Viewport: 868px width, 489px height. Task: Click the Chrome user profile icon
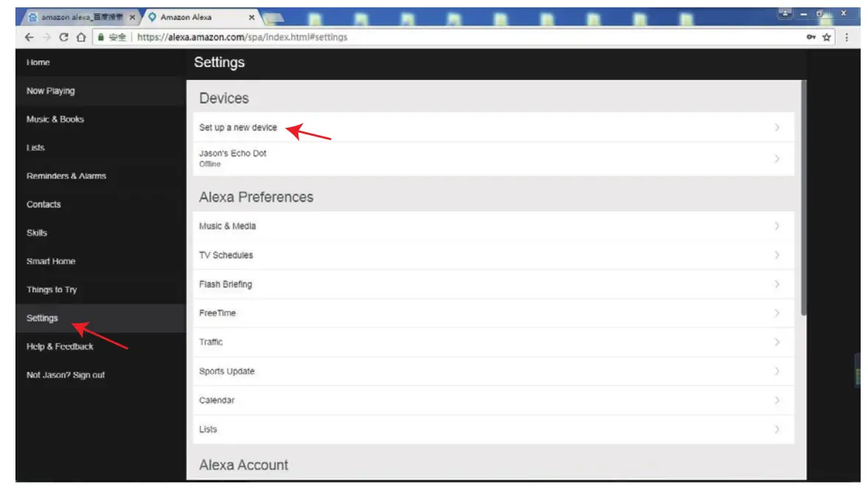click(785, 13)
